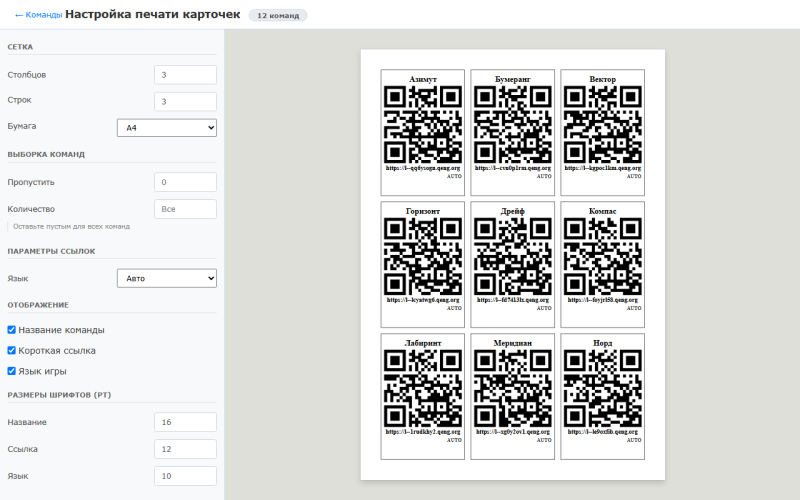Click the Компас card title text
Viewport: 800px width, 500px height.
click(x=603, y=211)
